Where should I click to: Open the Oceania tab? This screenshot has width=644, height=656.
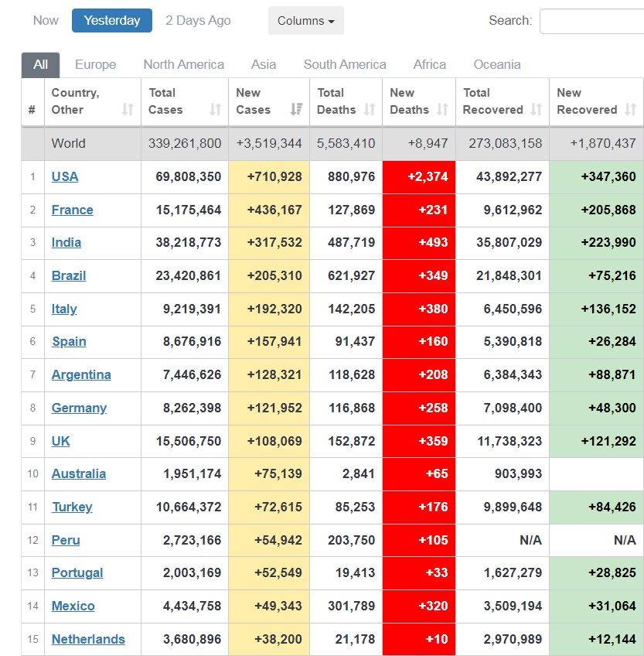click(x=497, y=65)
